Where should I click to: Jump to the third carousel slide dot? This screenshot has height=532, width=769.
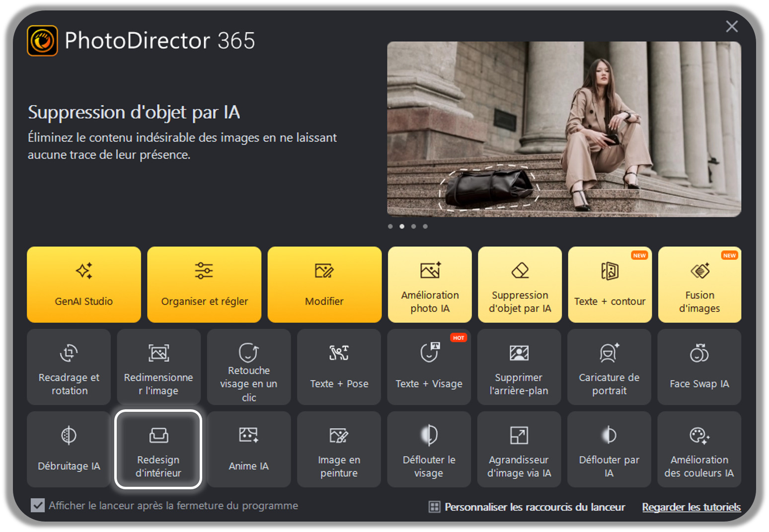[x=413, y=227]
